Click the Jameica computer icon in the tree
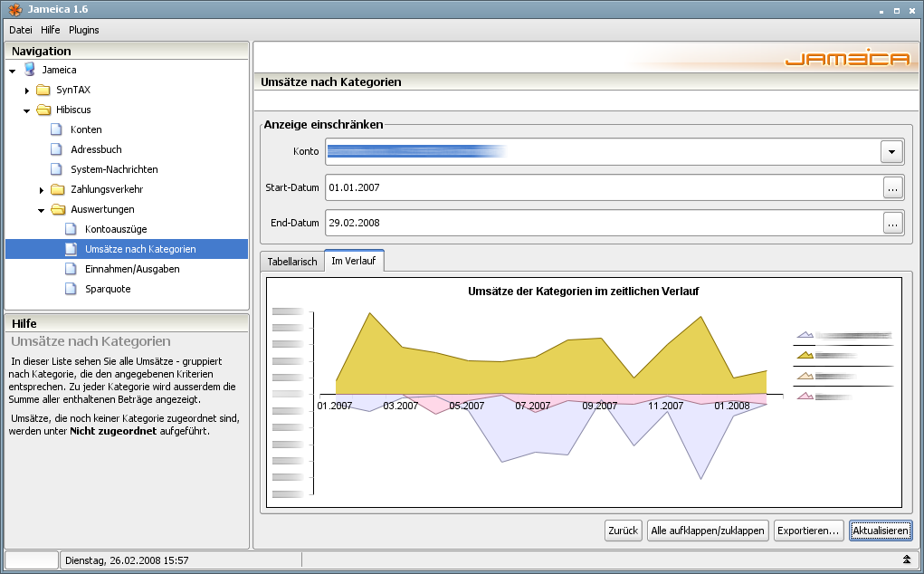 pos(30,70)
